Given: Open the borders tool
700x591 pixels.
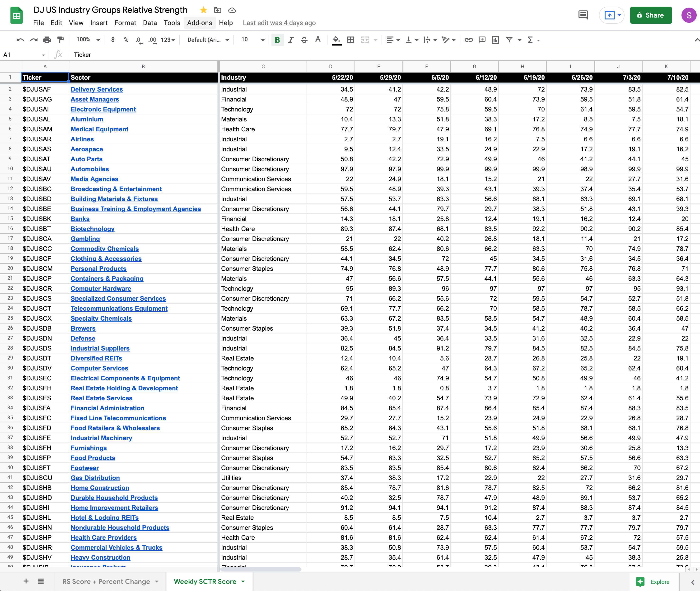Looking at the screenshot, I should (x=351, y=40).
